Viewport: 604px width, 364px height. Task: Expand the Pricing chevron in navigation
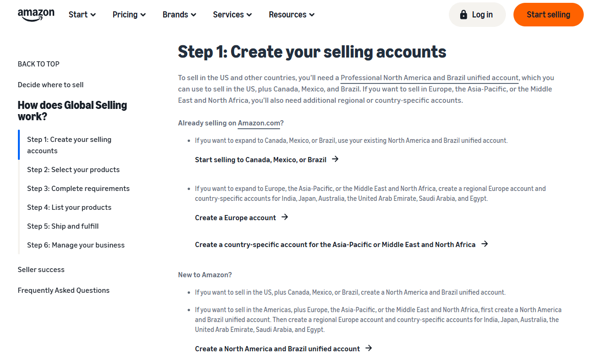point(143,15)
